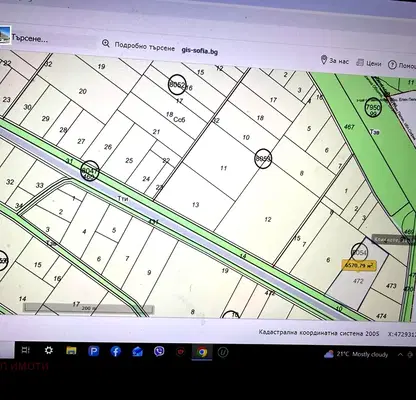This screenshot has height=400, width=416.
Task: Select parcel 12 on the map
Action: [x=268, y=219]
